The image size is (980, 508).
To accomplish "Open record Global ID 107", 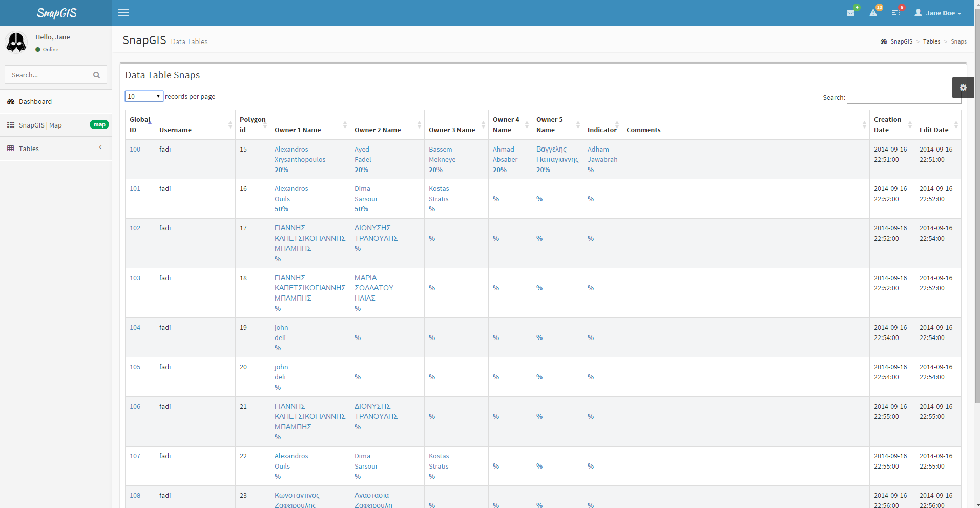I will click(135, 456).
